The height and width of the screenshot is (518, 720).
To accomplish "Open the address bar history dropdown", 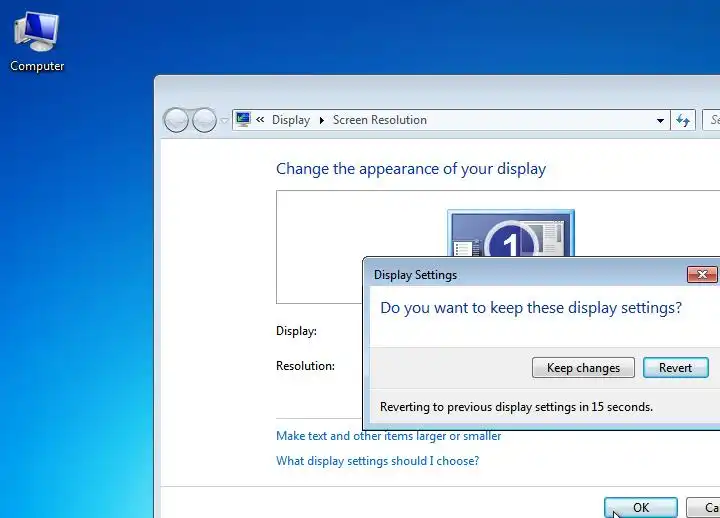I will pyautogui.click(x=660, y=121).
